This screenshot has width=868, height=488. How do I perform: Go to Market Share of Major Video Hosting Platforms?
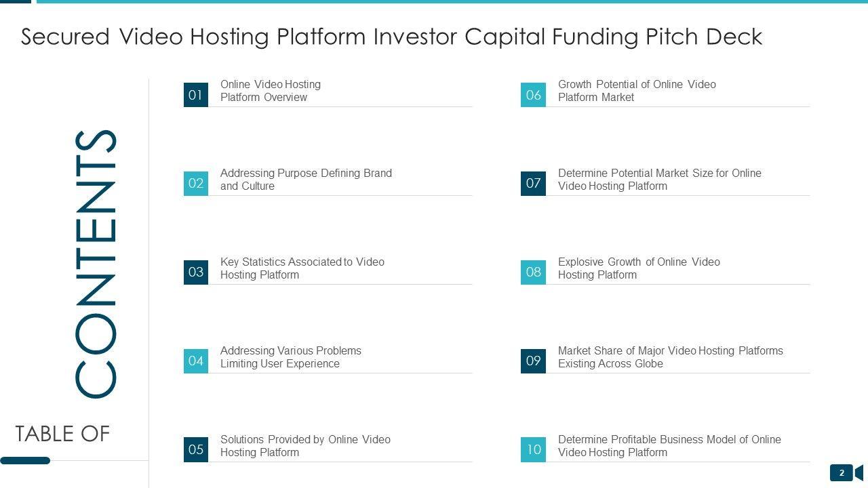[670, 357]
